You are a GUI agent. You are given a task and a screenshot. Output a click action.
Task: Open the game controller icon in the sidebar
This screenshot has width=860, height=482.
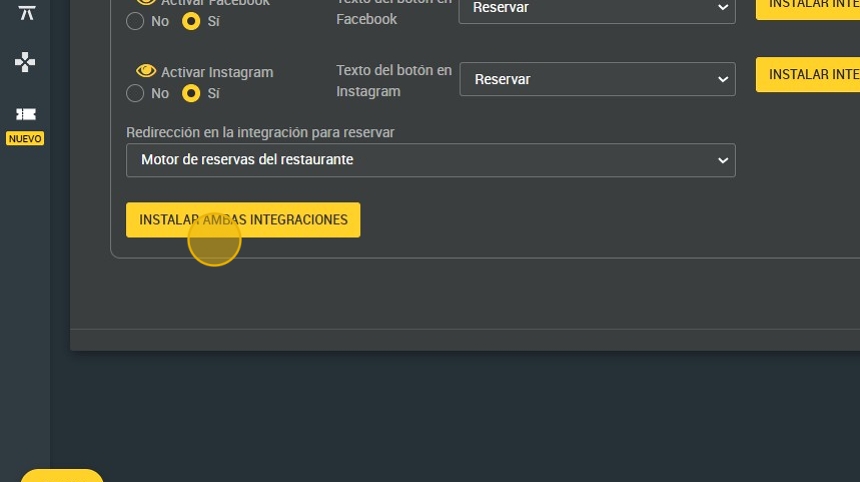tap(25, 62)
